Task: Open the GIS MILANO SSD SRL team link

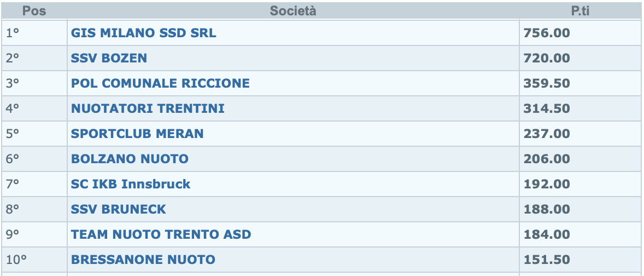Action: click(x=143, y=33)
